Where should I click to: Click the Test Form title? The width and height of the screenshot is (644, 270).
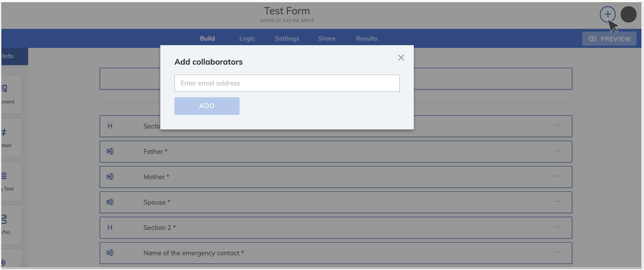pos(287,11)
